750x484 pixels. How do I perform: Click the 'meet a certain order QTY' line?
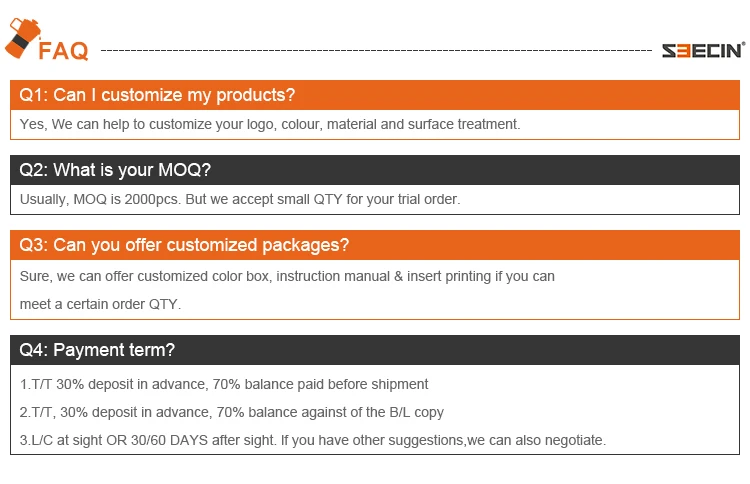tap(101, 304)
